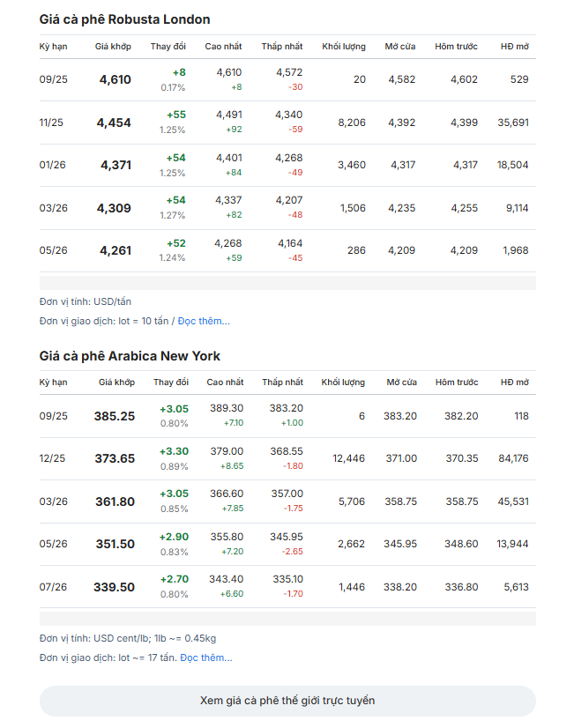Click the open interest value 18,504
Screen dimensions: 574x728
(x=512, y=165)
